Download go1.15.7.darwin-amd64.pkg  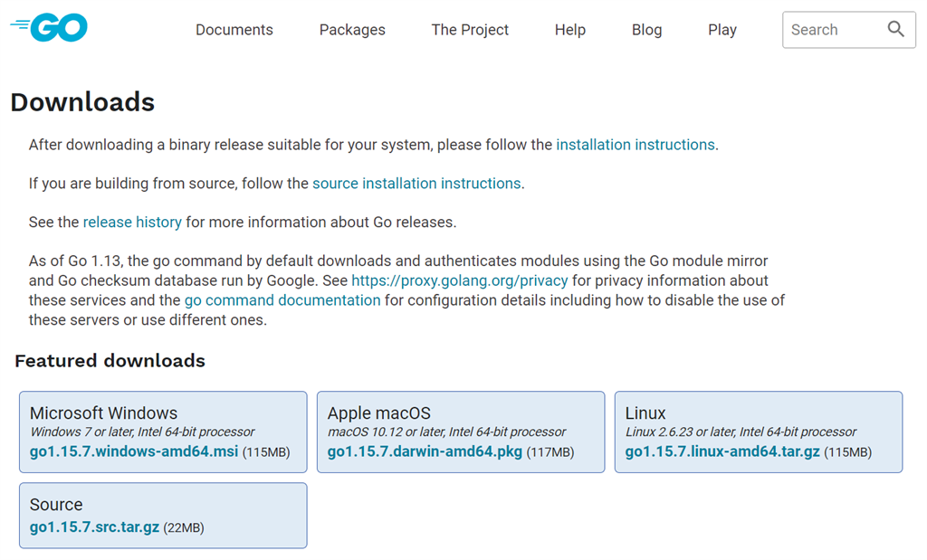tap(425, 451)
